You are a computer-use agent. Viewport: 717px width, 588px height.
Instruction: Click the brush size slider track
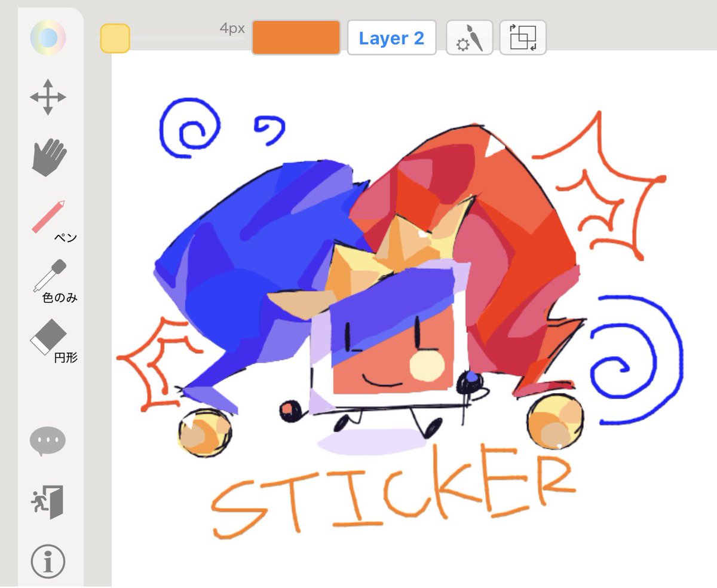[172, 38]
